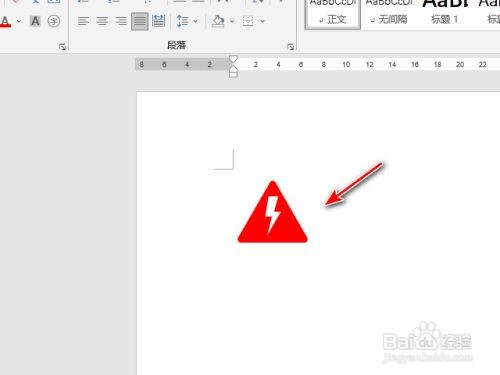Click the left indent marker on ruler
The image size is (500, 375).
pos(233,74)
